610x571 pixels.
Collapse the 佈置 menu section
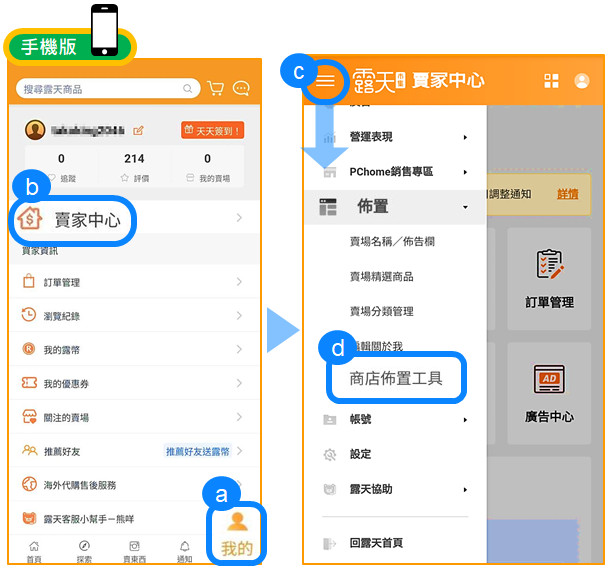pos(465,207)
